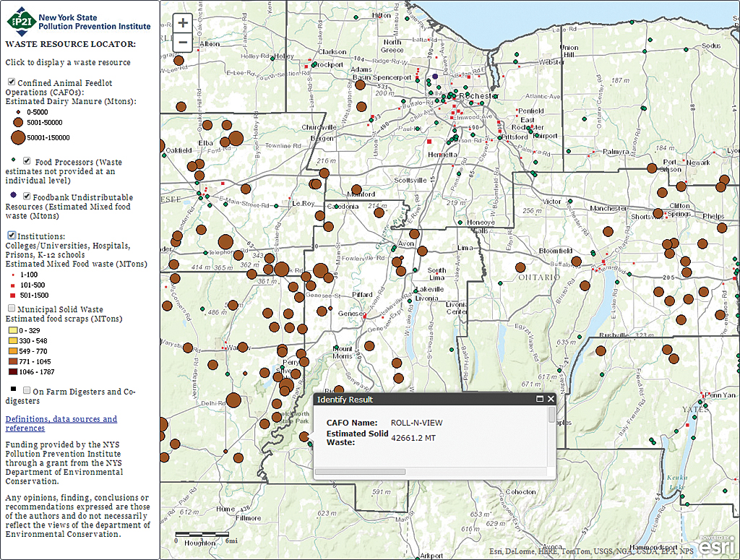740x560 pixels.
Task: Click the black digester square legend symbol
Action: click(13, 389)
